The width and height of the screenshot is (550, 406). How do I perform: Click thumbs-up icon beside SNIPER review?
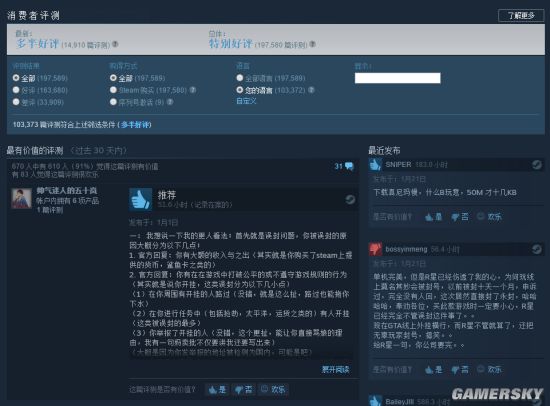point(375,165)
